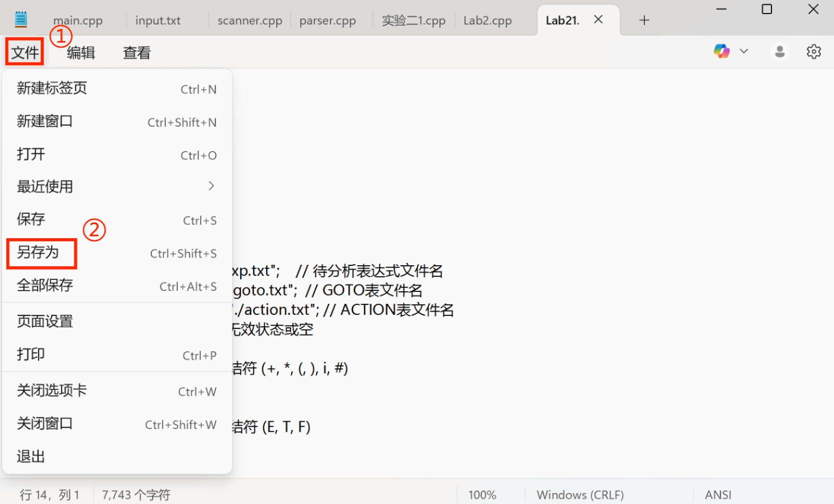This screenshot has width=834, height=504.
Task: Select 打开 to open a file
Action: click(31, 154)
